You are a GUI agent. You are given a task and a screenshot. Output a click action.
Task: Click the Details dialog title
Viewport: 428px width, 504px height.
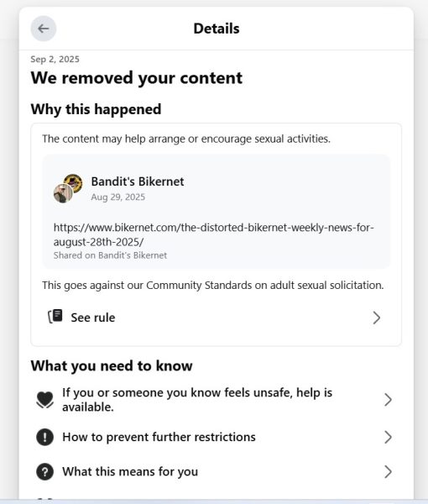click(x=217, y=29)
